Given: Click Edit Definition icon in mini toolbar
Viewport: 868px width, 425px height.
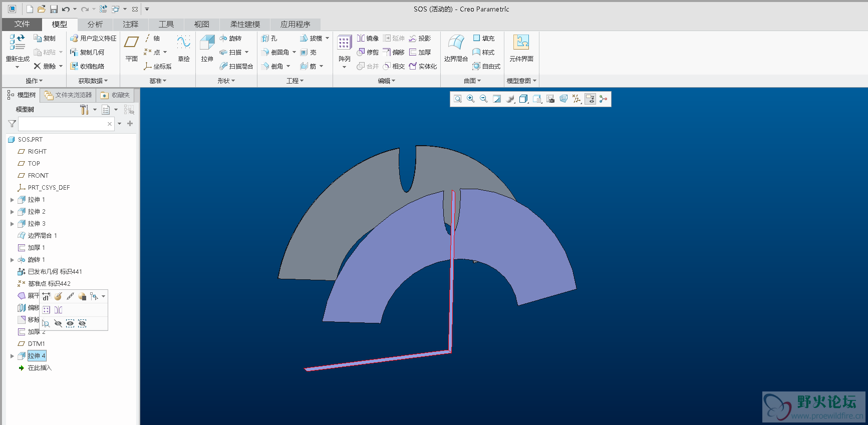Looking at the screenshot, I should (x=58, y=296).
